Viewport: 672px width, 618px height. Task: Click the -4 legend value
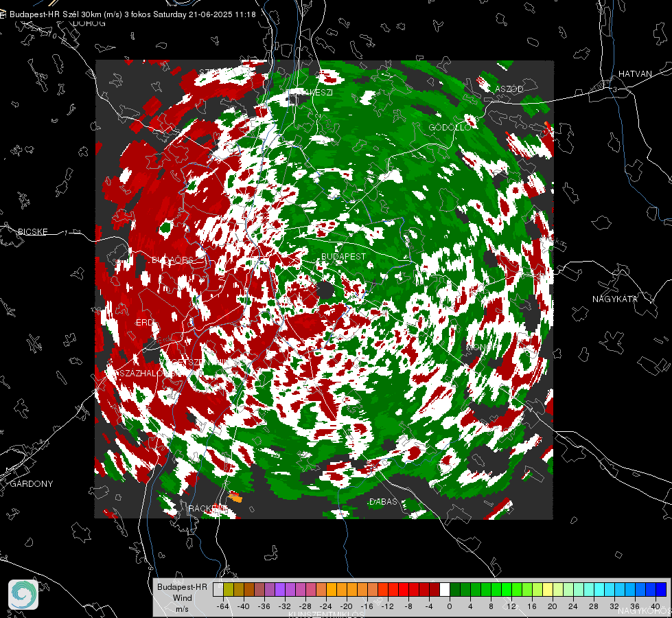click(429, 606)
